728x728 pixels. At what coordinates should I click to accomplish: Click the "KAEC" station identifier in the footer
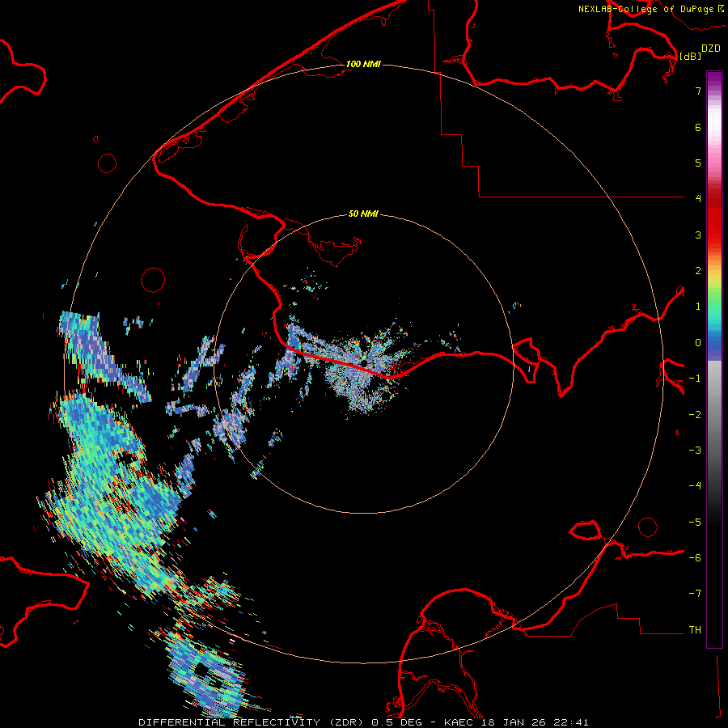click(x=459, y=722)
